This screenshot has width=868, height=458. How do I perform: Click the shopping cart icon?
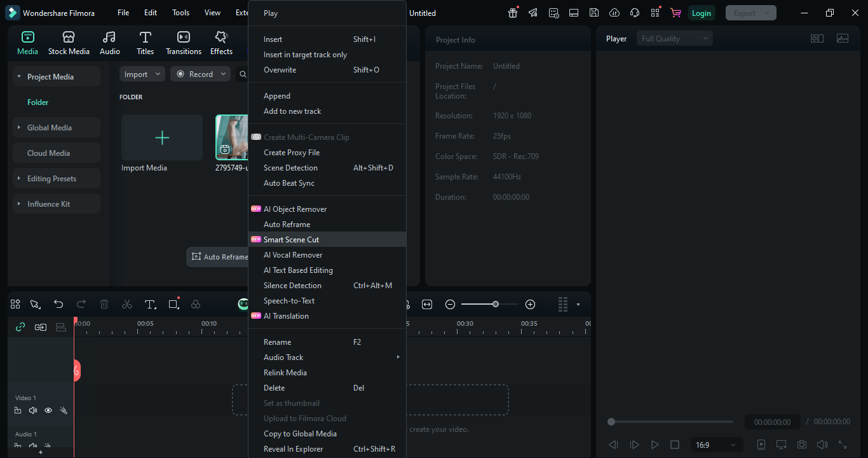(675, 13)
